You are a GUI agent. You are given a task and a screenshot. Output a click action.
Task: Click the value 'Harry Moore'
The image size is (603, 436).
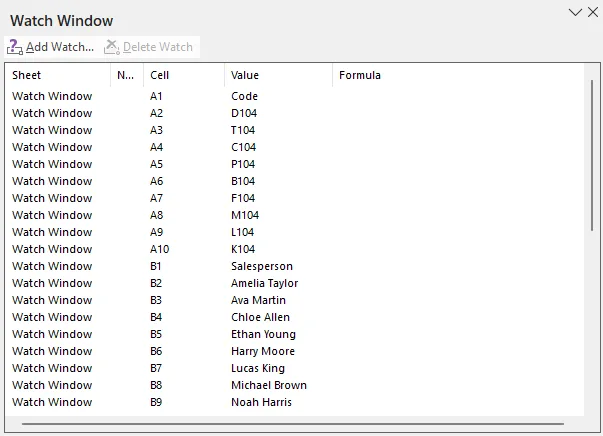point(263,351)
